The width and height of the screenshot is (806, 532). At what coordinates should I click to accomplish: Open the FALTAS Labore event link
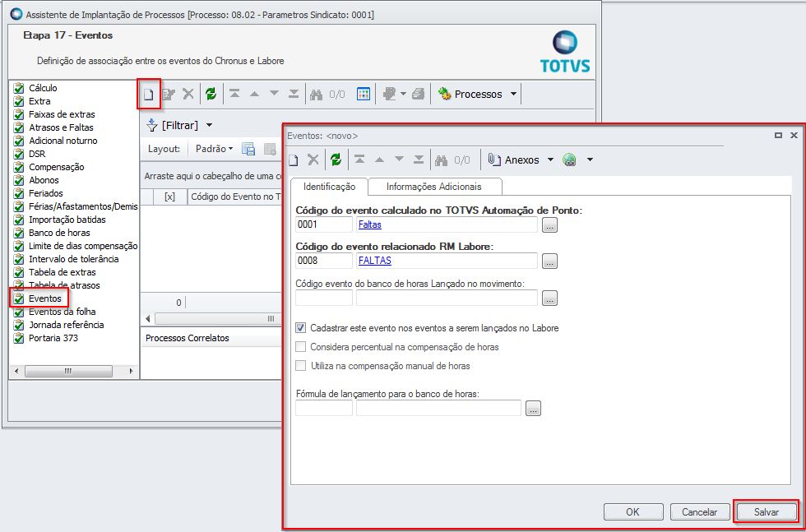375,261
